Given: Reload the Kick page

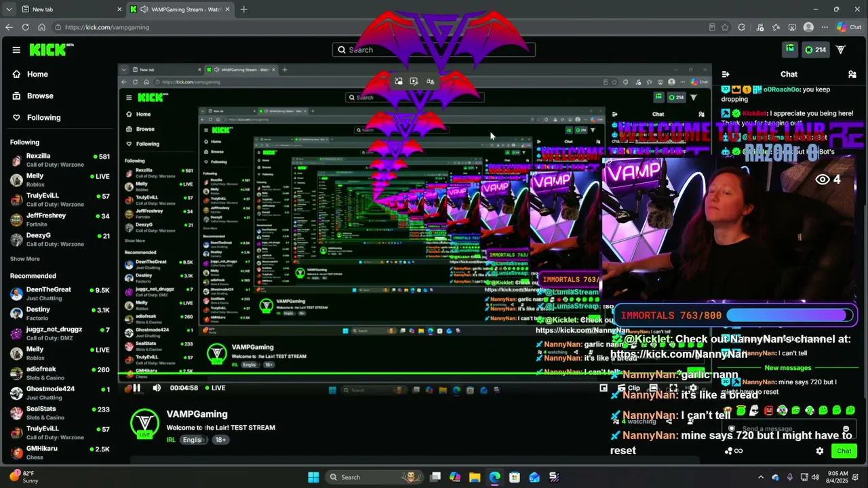Looking at the screenshot, I should (25, 27).
